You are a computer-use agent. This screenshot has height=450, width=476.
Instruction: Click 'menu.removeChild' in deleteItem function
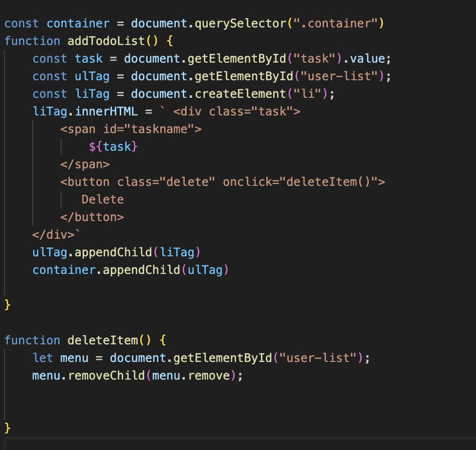(x=88, y=376)
